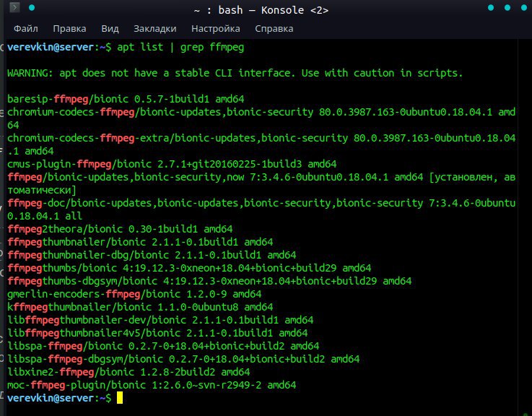Open the Настройка menu
532x416 pixels.
[216, 28]
